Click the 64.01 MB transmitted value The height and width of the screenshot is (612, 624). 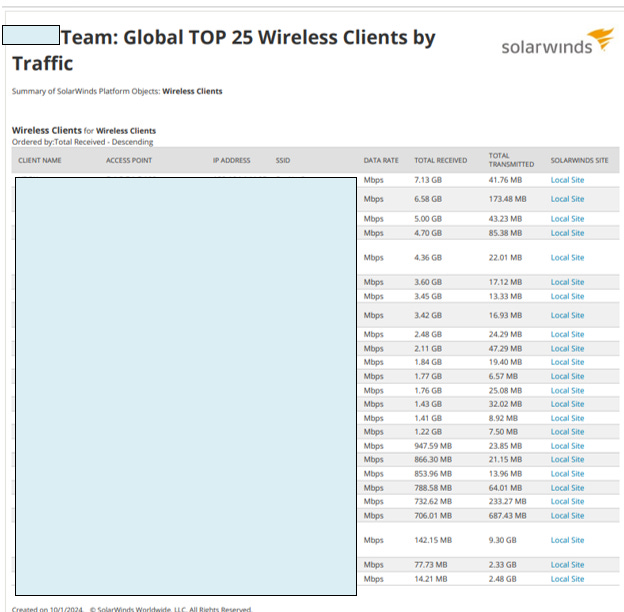click(x=505, y=488)
